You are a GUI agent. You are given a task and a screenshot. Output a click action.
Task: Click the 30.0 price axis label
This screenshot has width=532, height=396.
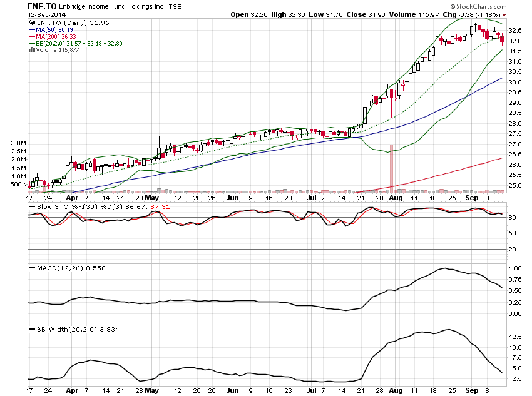point(514,82)
